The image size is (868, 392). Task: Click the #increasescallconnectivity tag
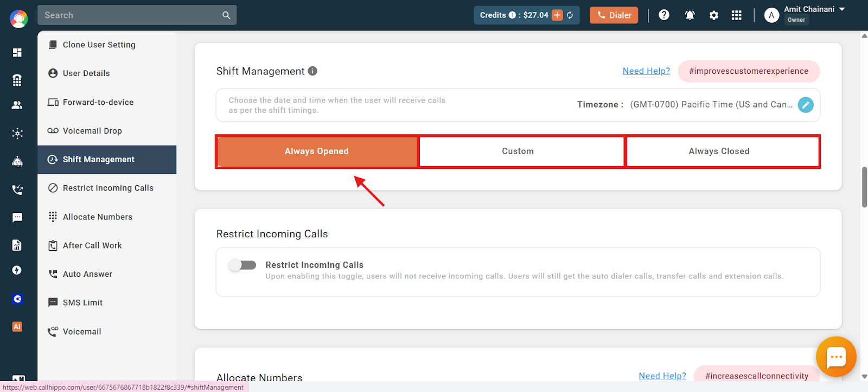tap(757, 375)
